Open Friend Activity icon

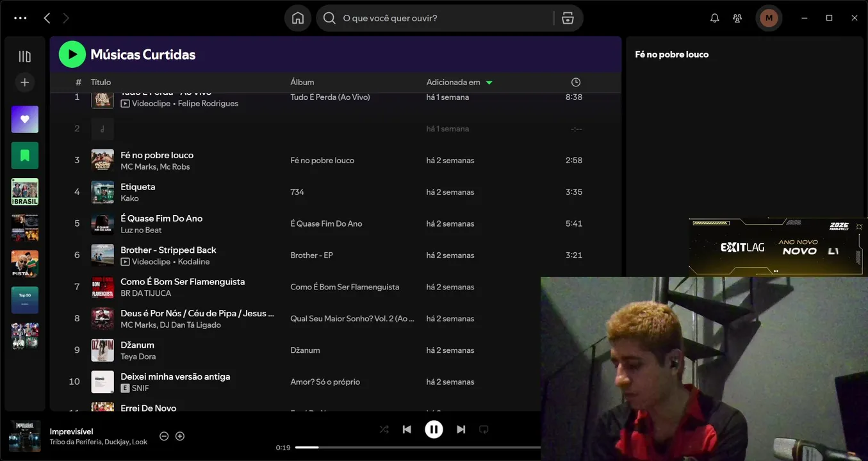point(737,18)
